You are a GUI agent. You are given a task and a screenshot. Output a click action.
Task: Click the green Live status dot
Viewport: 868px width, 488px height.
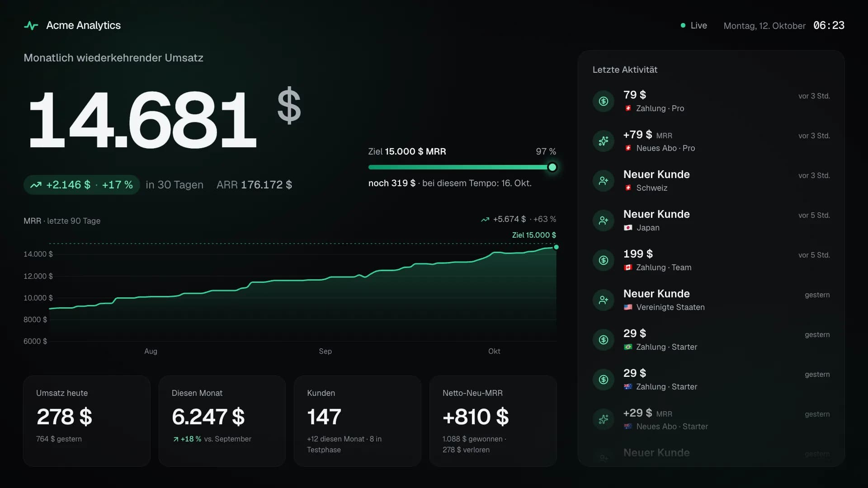(x=683, y=25)
